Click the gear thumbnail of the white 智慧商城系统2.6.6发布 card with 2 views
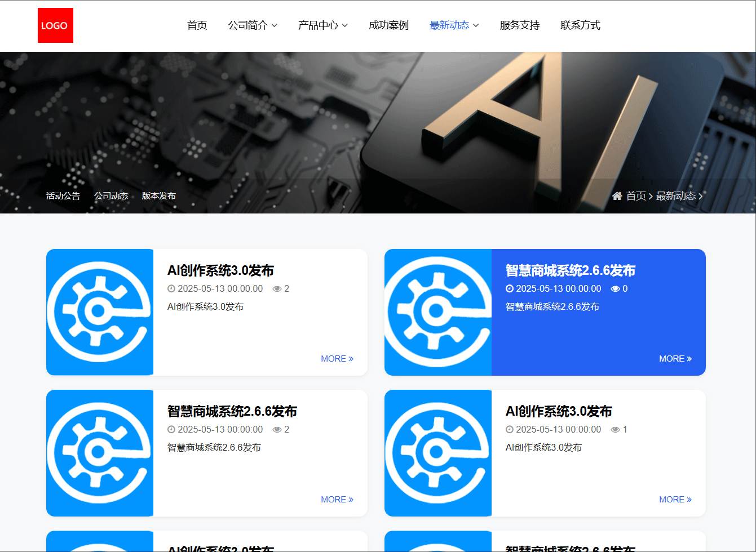 [100, 453]
